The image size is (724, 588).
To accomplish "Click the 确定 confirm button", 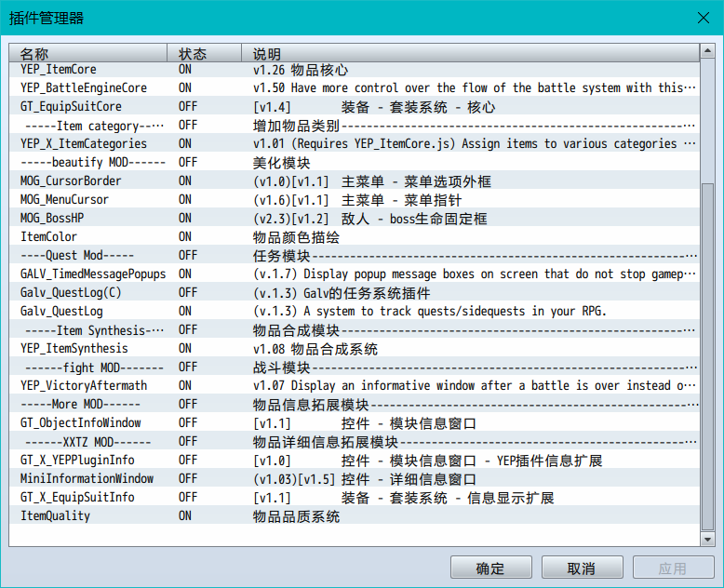I will tap(490, 568).
